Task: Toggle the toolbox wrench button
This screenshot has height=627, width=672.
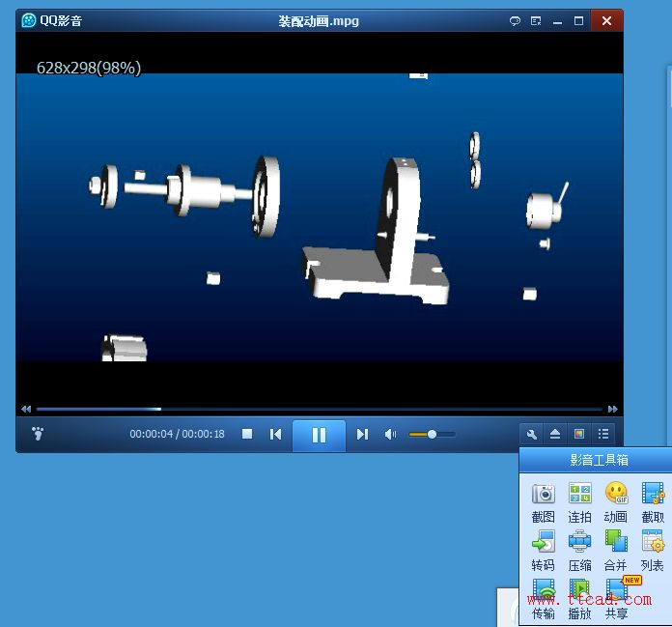Action: tap(531, 434)
